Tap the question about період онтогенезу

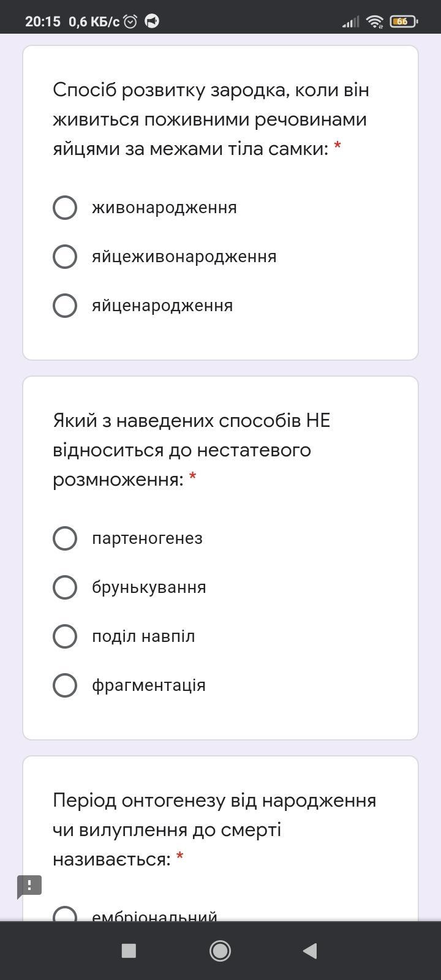point(214,830)
